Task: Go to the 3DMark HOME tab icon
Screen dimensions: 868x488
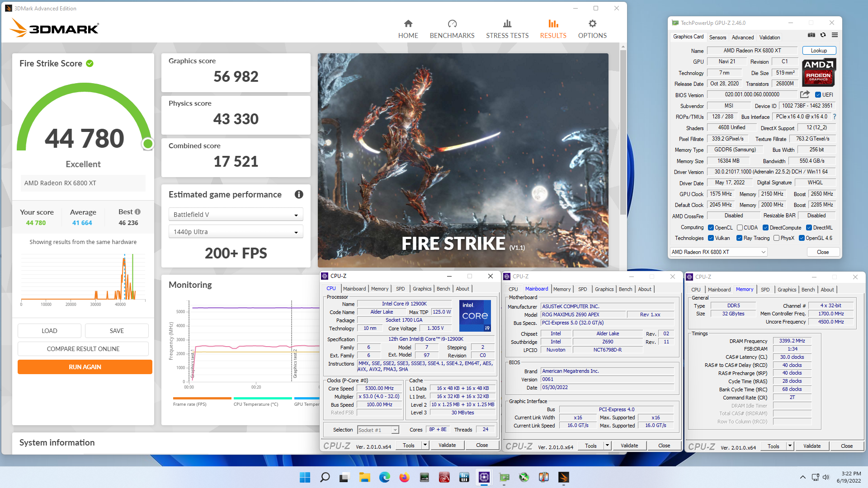Action: tap(408, 23)
